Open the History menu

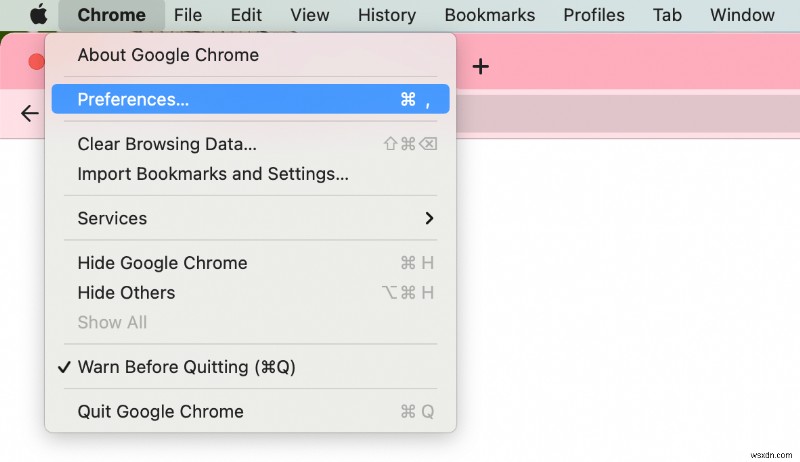click(x=387, y=15)
